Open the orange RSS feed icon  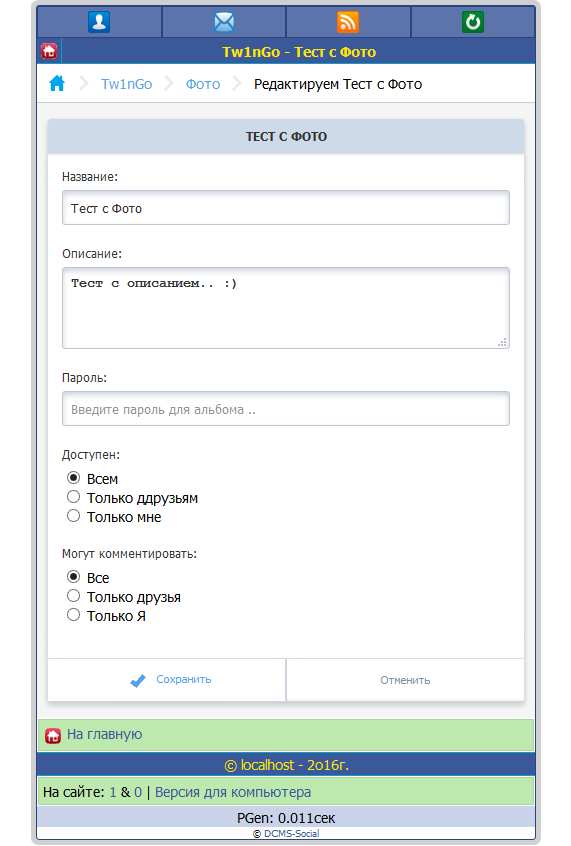click(348, 22)
